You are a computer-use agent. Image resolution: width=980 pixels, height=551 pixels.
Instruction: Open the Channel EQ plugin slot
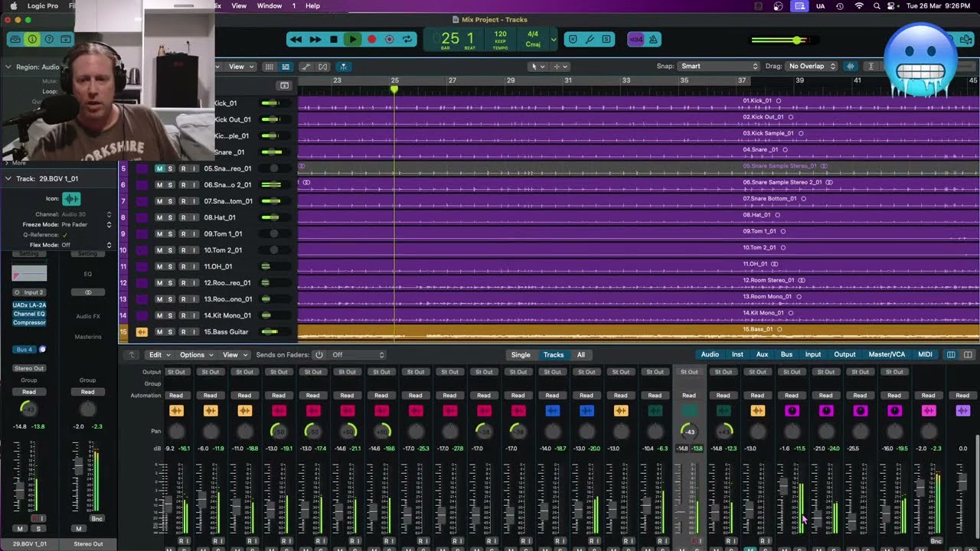coord(29,314)
